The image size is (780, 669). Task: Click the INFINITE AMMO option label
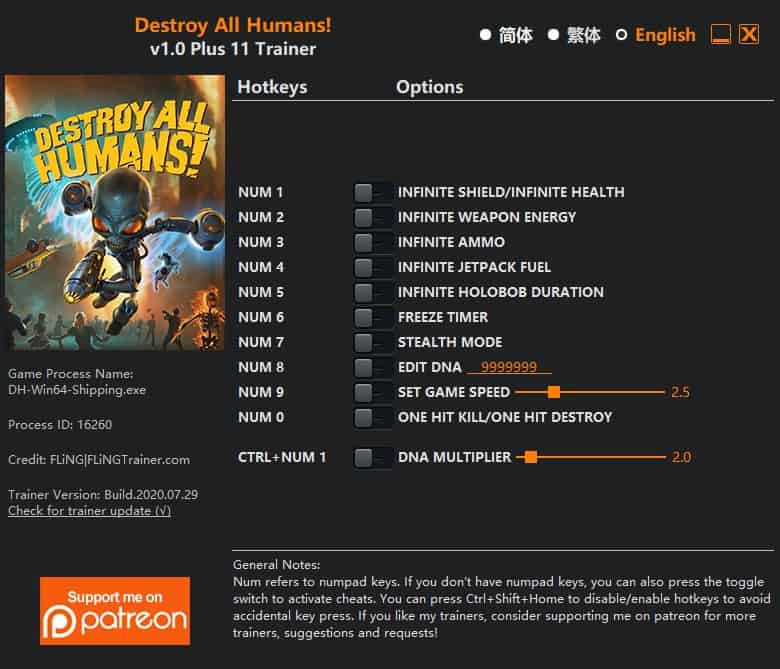[451, 242]
